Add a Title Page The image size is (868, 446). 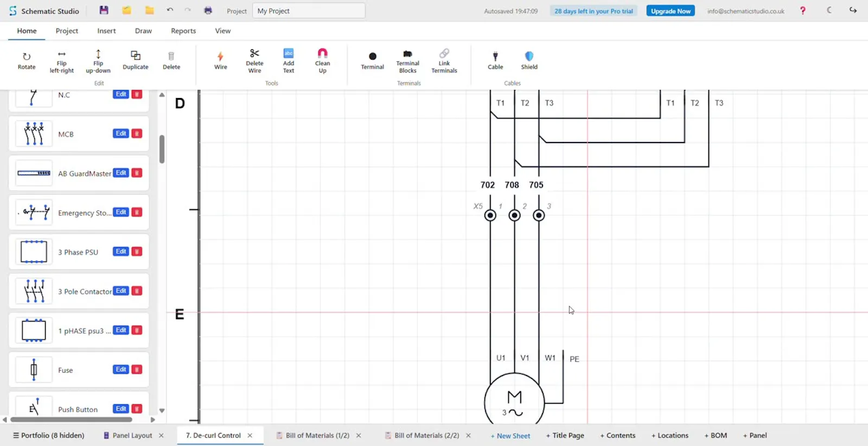[x=565, y=435]
